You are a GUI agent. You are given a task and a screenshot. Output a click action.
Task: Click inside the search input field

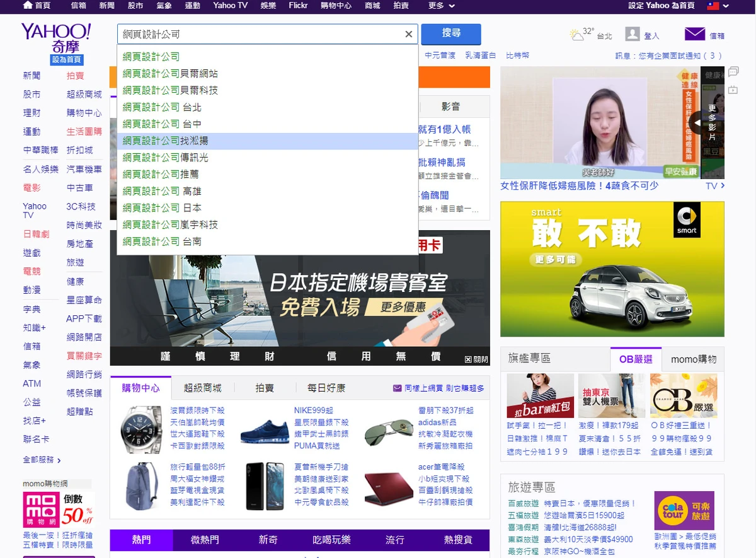point(260,34)
